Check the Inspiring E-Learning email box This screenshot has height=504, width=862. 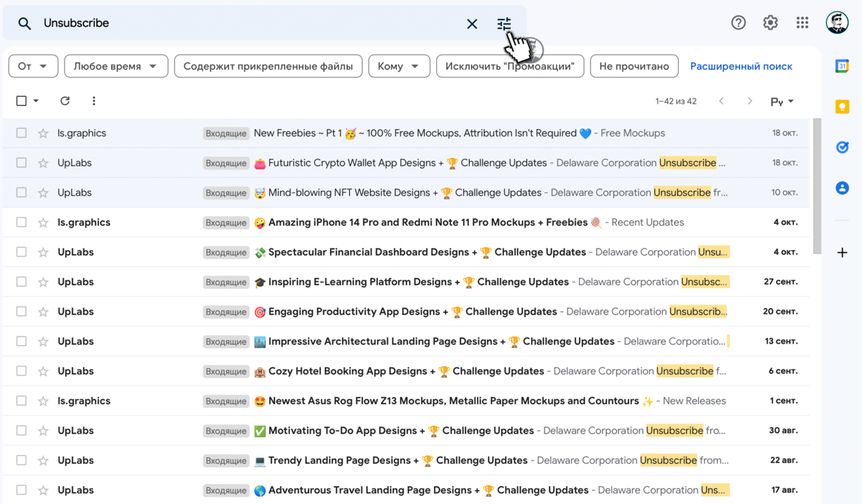click(22, 282)
